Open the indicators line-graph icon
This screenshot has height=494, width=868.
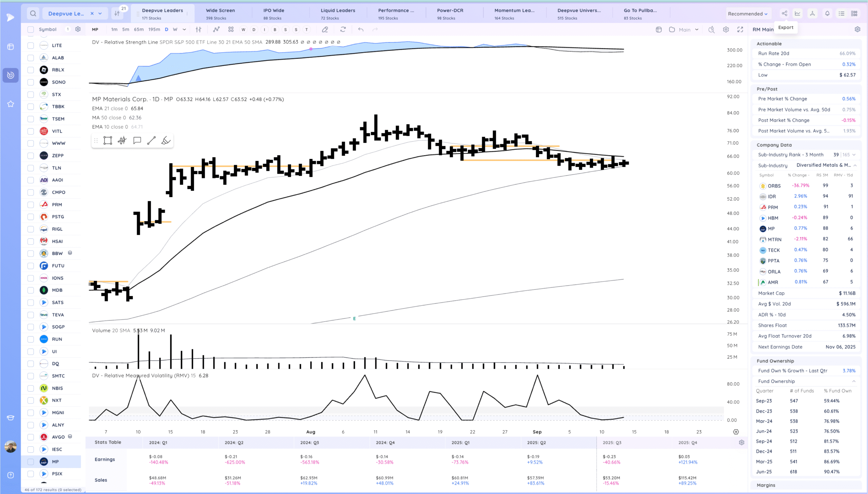pyautogui.click(x=216, y=29)
